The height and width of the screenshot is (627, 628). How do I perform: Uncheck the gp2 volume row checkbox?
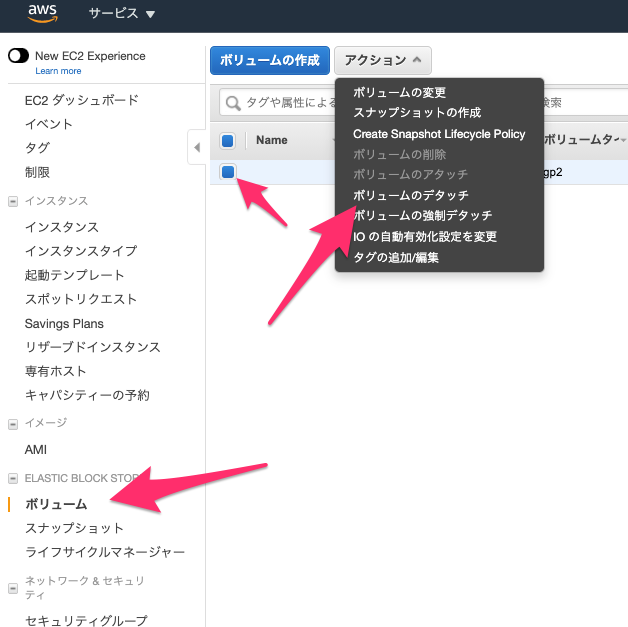click(x=227, y=172)
